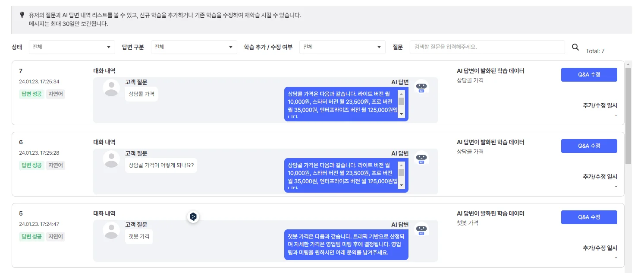644x273 pixels.
Task: Click the AI bot icon on conversation 7
Action: pyautogui.click(x=421, y=87)
